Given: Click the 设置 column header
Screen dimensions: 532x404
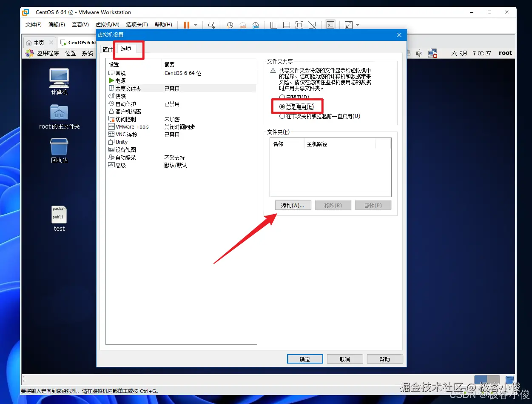Looking at the screenshot, I should tap(135, 64).
